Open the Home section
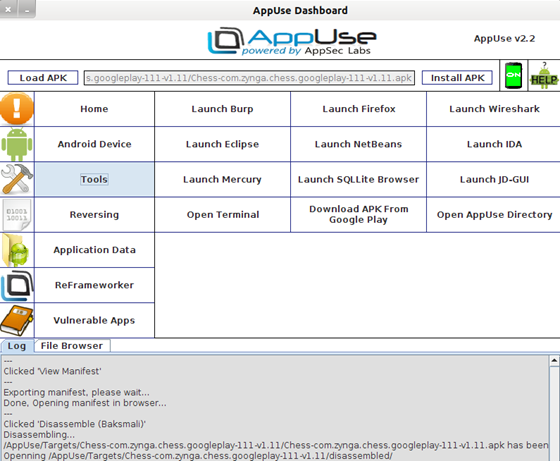This screenshot has height=467, width=560. tap(94, 109)
